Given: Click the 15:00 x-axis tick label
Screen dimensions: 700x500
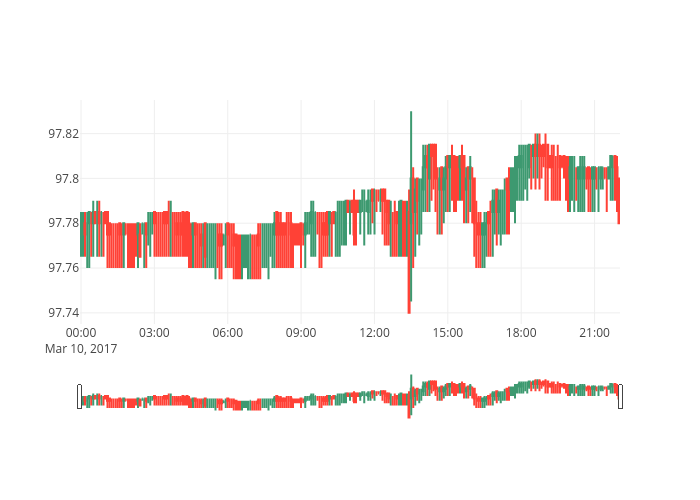Looking at the screenshot, I should point(447,332).
